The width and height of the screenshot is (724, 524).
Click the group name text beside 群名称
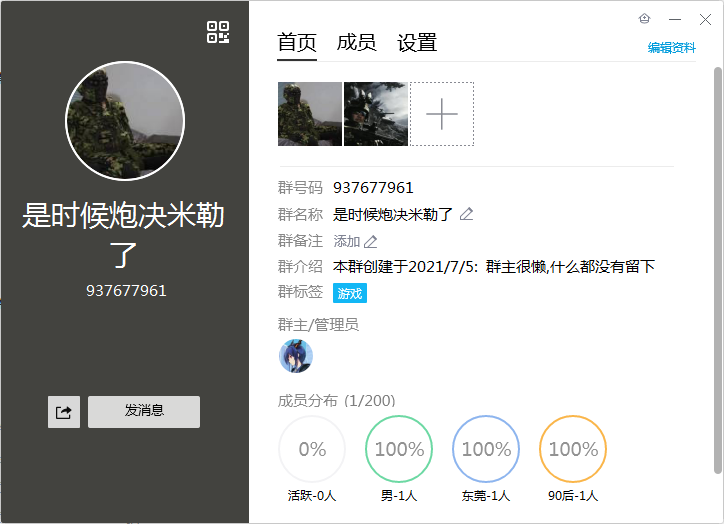393,215
